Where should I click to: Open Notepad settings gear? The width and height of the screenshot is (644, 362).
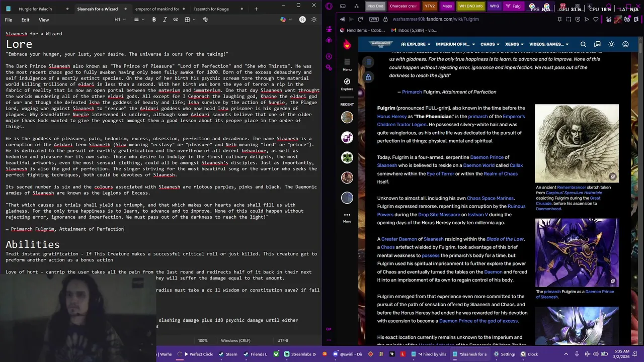(314, 20)
